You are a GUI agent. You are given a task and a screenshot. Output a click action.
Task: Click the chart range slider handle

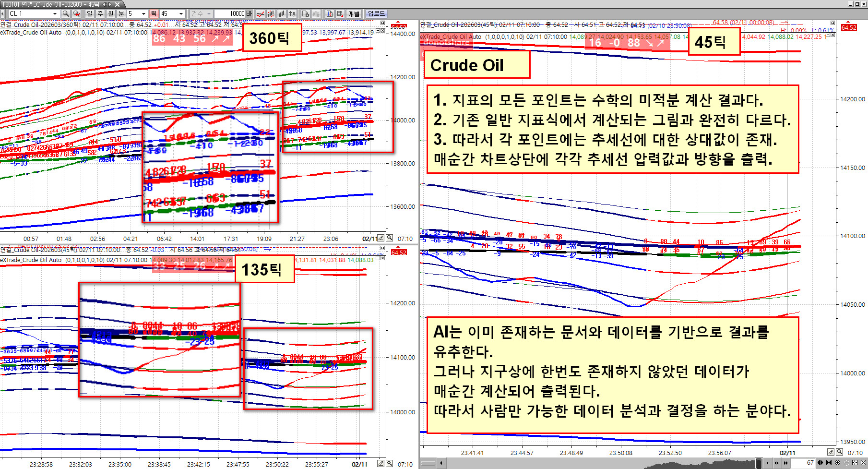pyautogui.click(x=759, y=463)
